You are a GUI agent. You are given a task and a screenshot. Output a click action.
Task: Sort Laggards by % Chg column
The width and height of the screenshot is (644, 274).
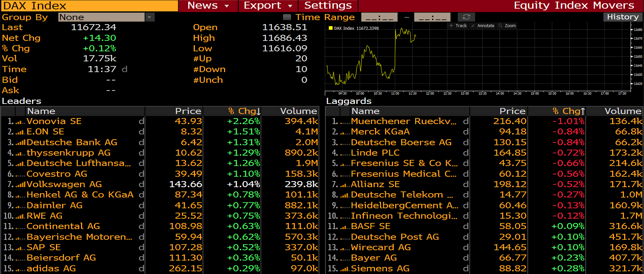coord(557,111)
